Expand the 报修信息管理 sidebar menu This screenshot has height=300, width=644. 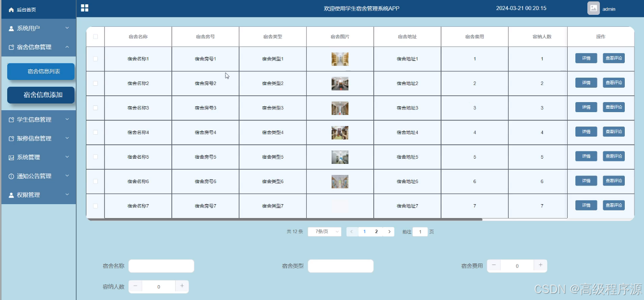click(38, 138)
